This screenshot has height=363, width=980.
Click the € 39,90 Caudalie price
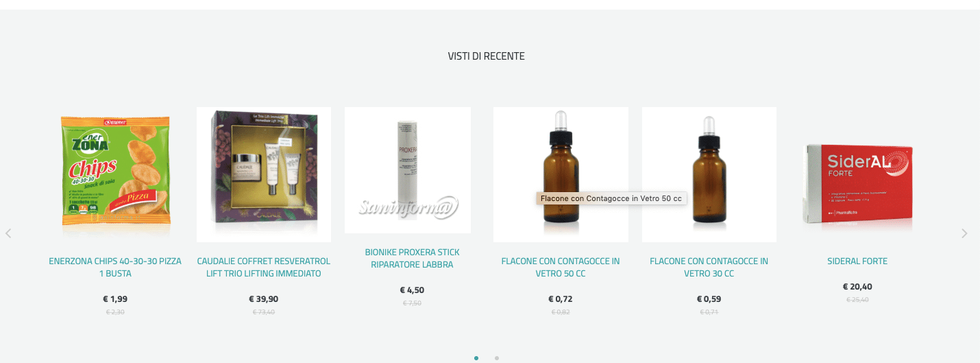coord(264,299)
